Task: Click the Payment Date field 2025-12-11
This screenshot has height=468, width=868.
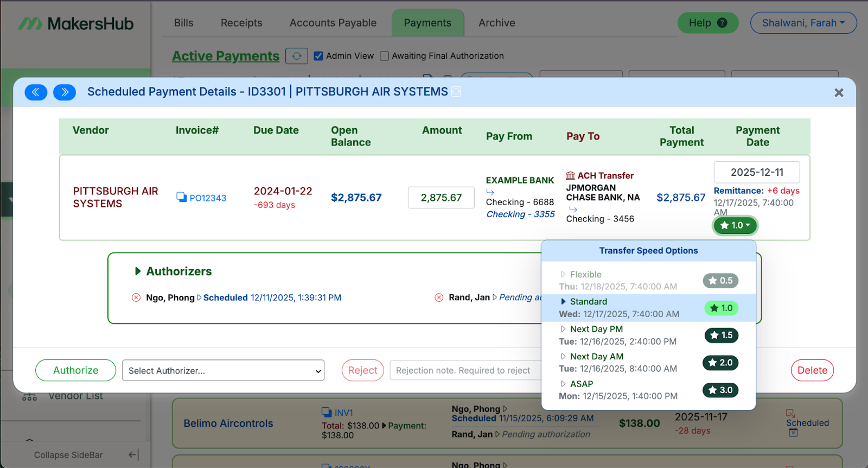Action: pos(757,172)
